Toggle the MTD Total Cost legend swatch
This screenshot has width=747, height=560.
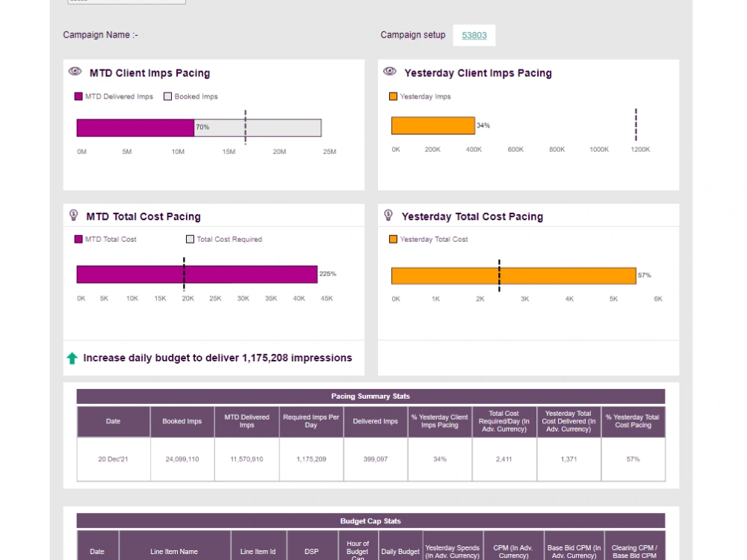point(78,239)
